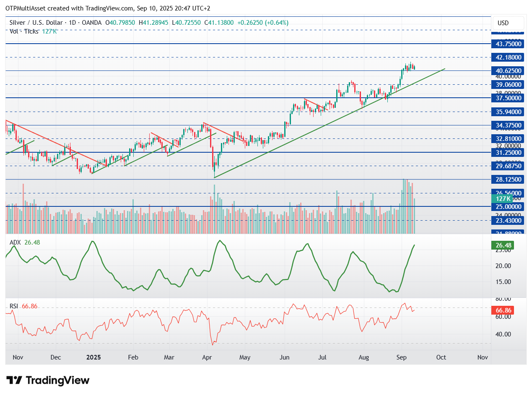Select the 34.37500 price level label
This screenshot has height=396, width=532.
[x=508, y=125]
